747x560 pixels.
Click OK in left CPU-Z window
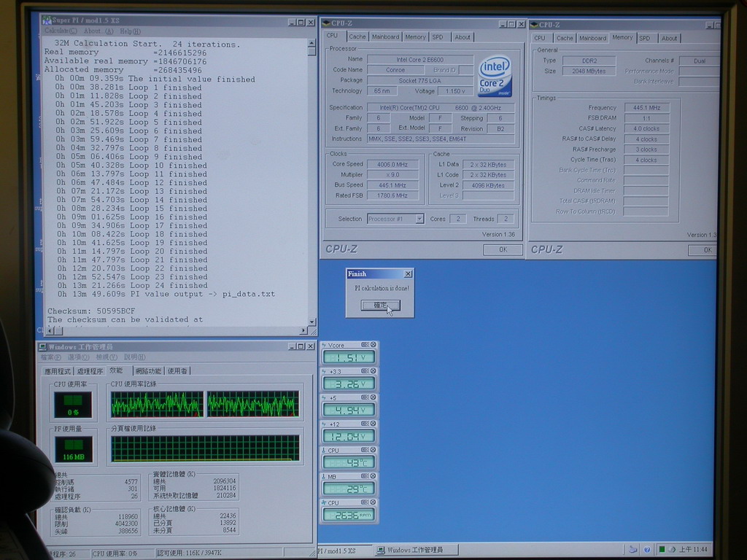click(x=503, y=249)
